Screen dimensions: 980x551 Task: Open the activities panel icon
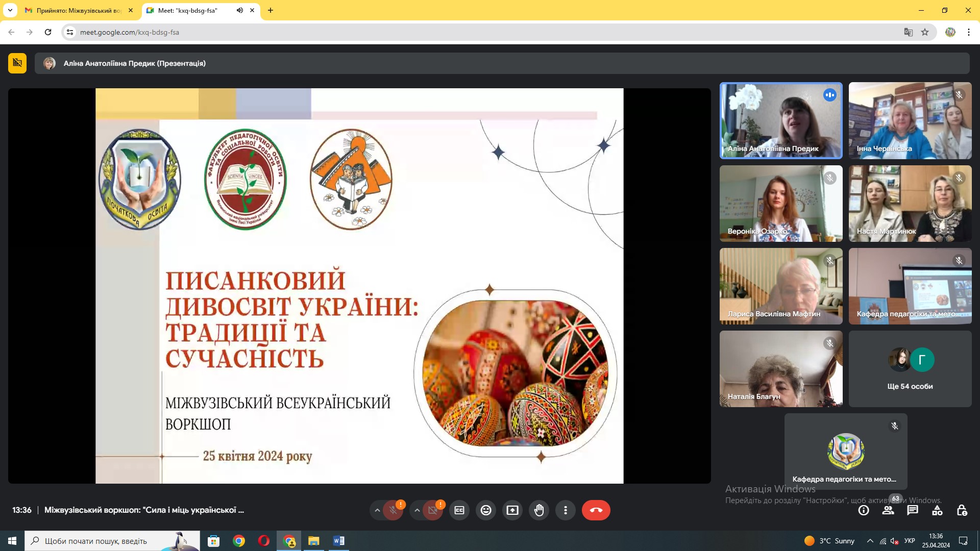[937, 510]
